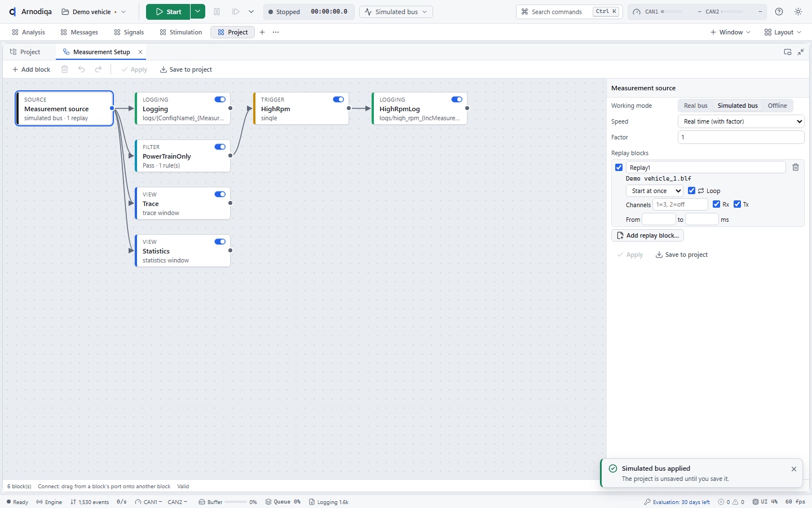Image resolution: width=812 pixels, height=508 pixels.
Task: Collapse panel with the minimize arrows icon
Action: pos(801,52)
